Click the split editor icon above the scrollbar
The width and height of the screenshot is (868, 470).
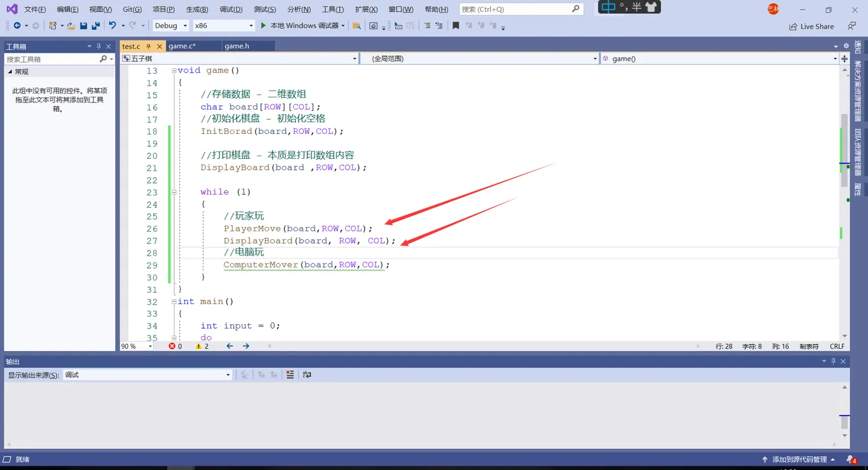tap(844, 59)
